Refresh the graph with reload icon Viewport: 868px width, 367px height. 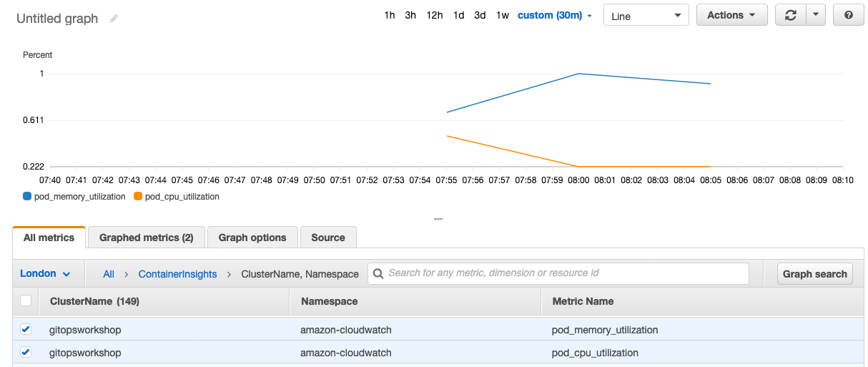790,15
